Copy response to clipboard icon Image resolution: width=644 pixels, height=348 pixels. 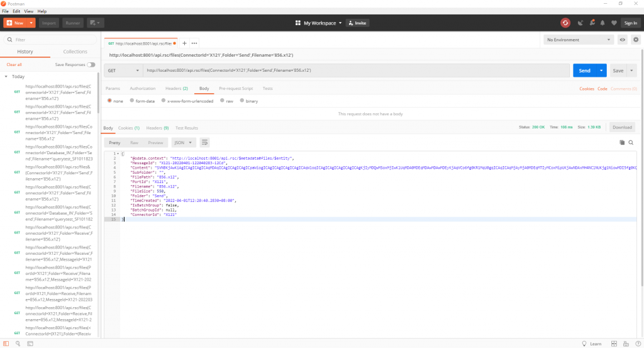622,143
